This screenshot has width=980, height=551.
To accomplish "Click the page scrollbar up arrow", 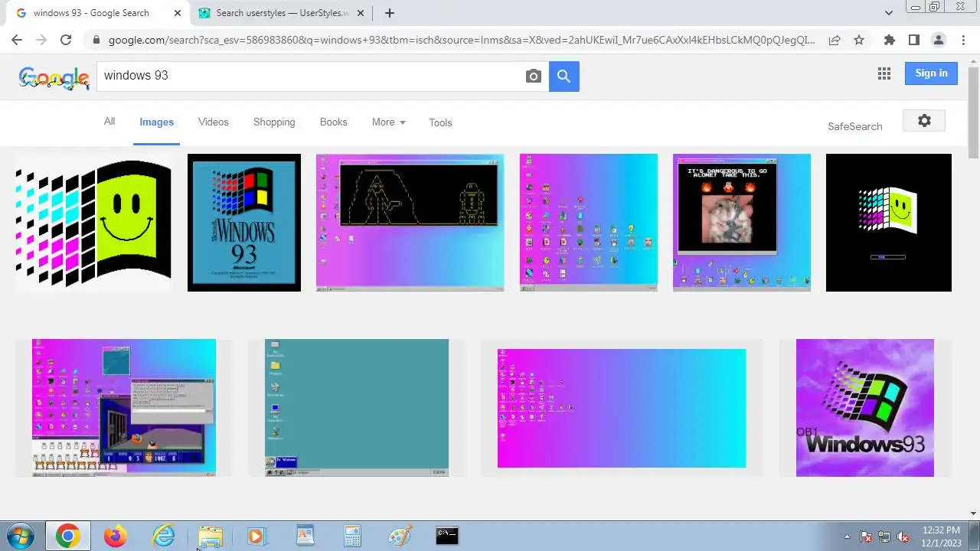I will tap(973, 60).
